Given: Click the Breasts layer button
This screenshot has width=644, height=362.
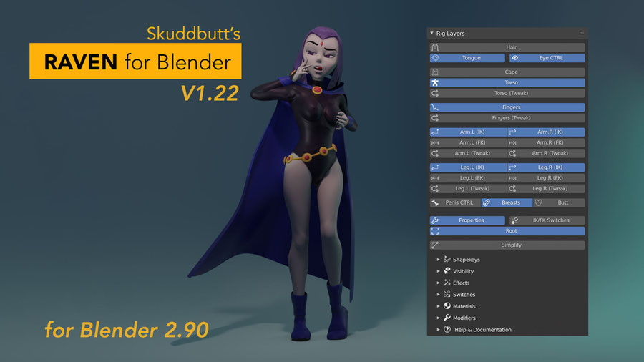Looking at the screenshot, I should pos(507,202).
